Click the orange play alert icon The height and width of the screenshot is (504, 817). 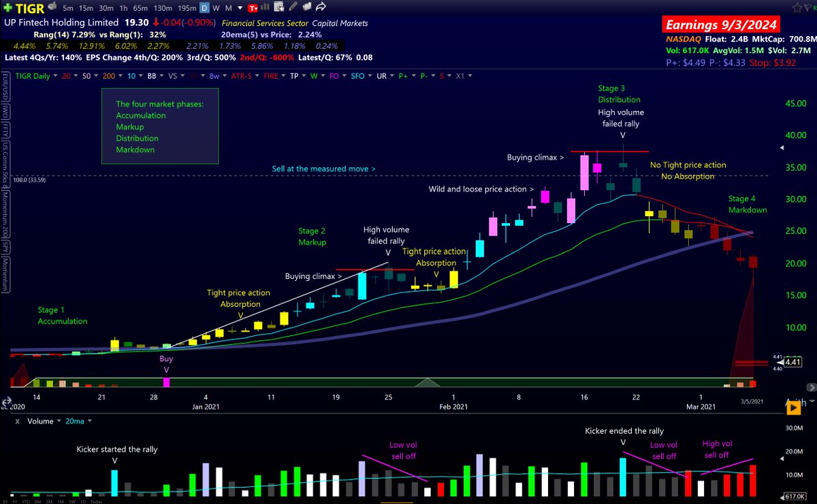click(794, 407)
